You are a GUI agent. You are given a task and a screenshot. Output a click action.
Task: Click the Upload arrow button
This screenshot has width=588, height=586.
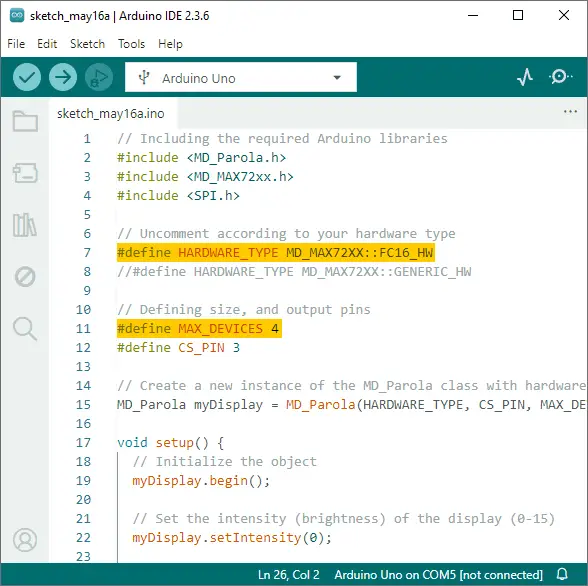click(x=63, y=77)
